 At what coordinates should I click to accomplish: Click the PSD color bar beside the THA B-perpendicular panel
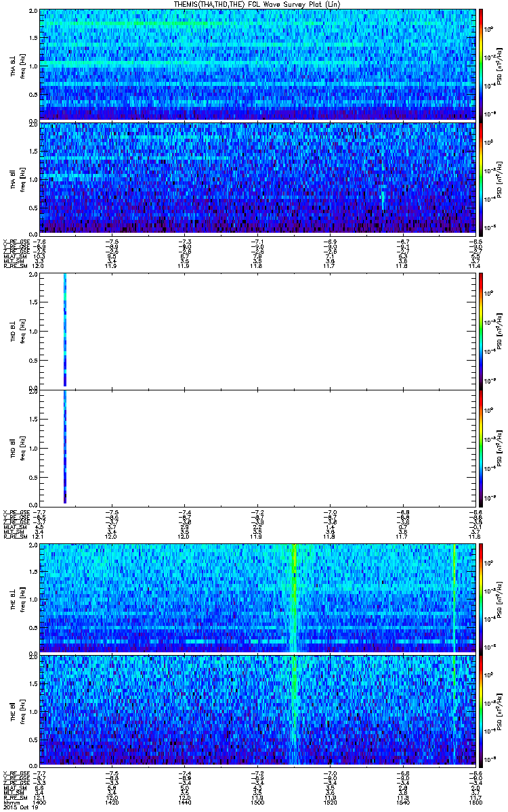pyautogui.click(x=482, y=64)
